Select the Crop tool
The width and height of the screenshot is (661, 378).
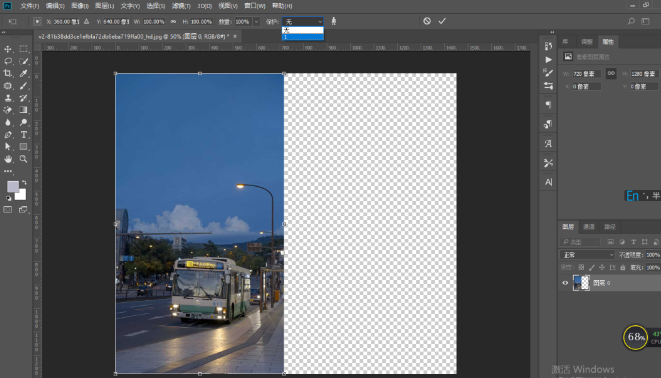(8, 73)
